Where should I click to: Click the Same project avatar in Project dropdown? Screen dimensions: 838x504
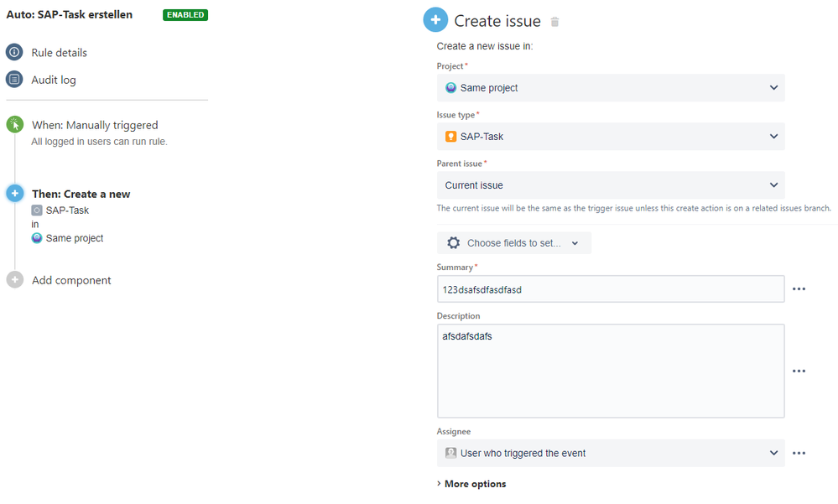point(451,88)
